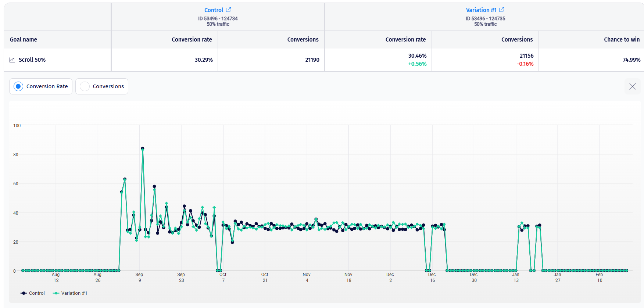Click the Jan 13 x-axis label
The image size is (644, 308).
click(516, 277)
